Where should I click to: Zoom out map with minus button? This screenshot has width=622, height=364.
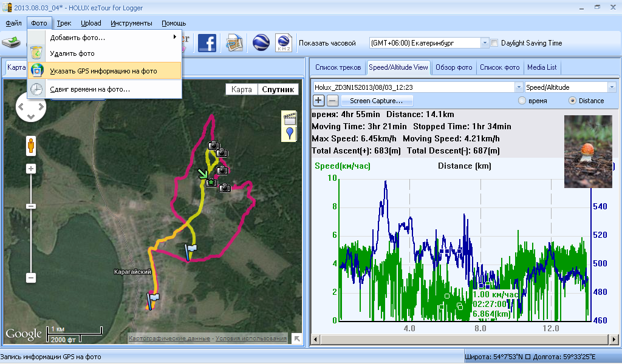click(31, 278)
